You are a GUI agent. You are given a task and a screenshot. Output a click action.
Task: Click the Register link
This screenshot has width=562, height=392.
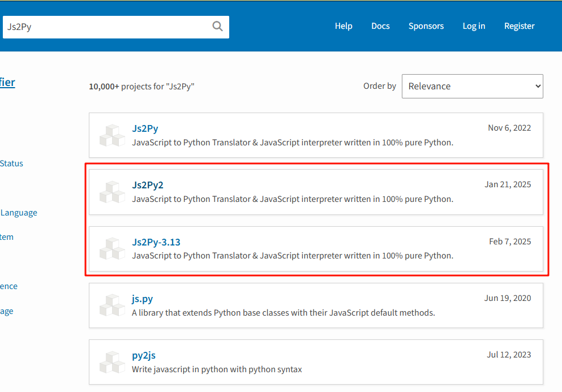click(518, 26)
